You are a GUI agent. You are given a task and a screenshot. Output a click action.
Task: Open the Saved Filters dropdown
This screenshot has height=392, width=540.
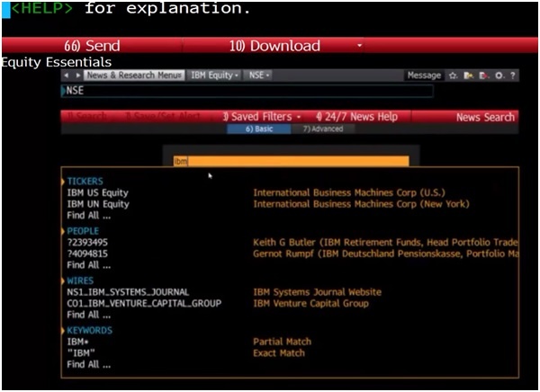coord(262,117)
